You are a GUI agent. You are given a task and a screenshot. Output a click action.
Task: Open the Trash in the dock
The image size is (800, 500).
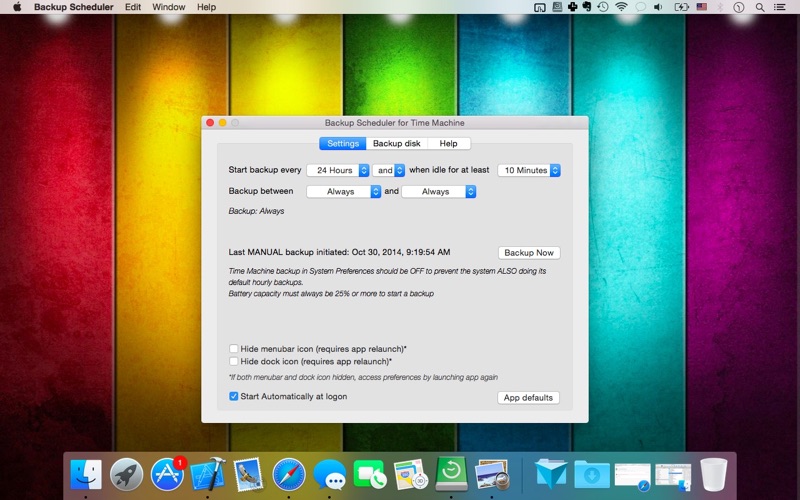[x=713, y=474]
